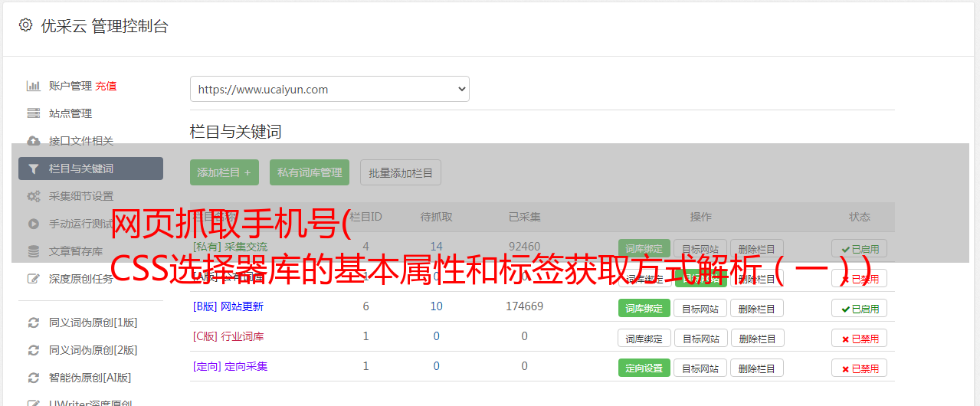The height and width of the screenshot is (406, 980).
Task: Click green 定向设置 in the 定向采集 row
Action: click(x=644, y=368)
